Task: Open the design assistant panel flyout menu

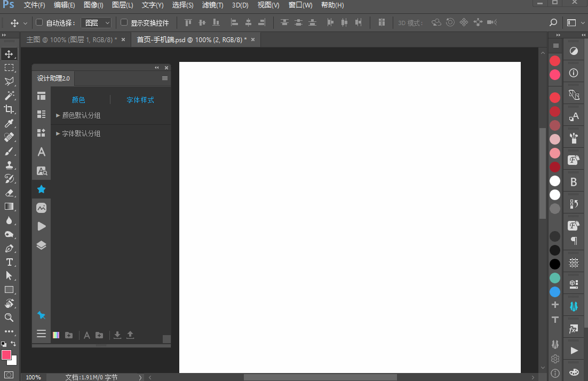Action: click(x=165, y=78)
